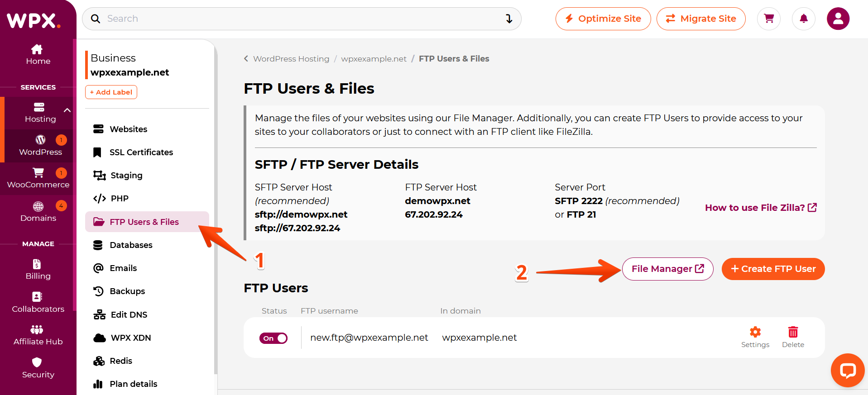The height and width of the screenshot is (395, 868).
Task: Click the Create FTP User button
Action: (x=773, y=269)
